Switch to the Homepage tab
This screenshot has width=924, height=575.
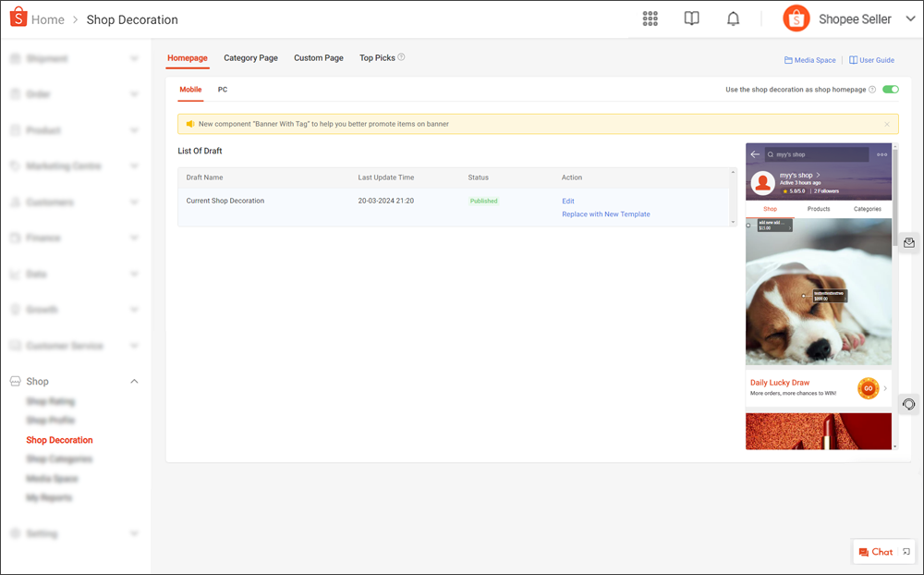coord(188,58)
